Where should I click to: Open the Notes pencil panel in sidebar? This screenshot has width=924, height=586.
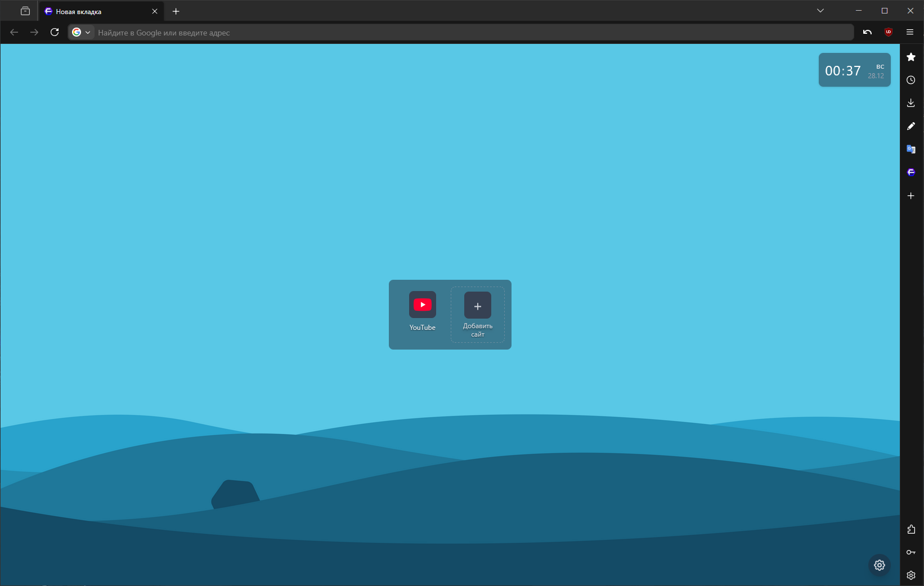[x=911, y=126]
